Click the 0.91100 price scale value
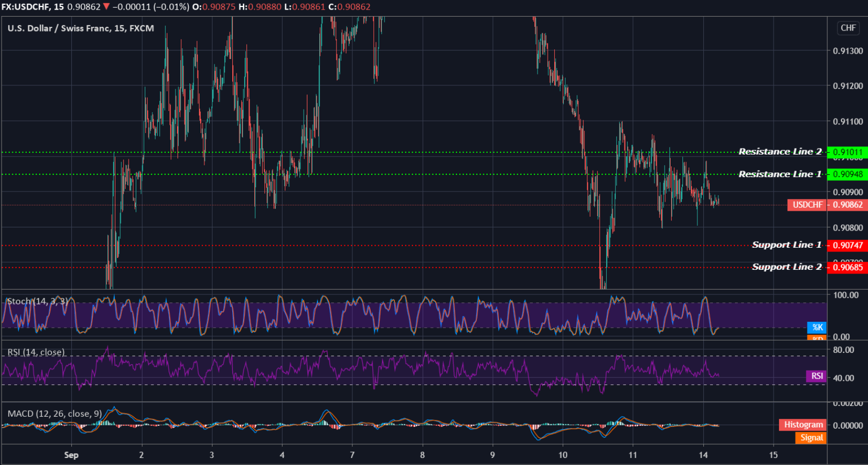This screenshot has height=465, width=868. (x=848, y=122)
